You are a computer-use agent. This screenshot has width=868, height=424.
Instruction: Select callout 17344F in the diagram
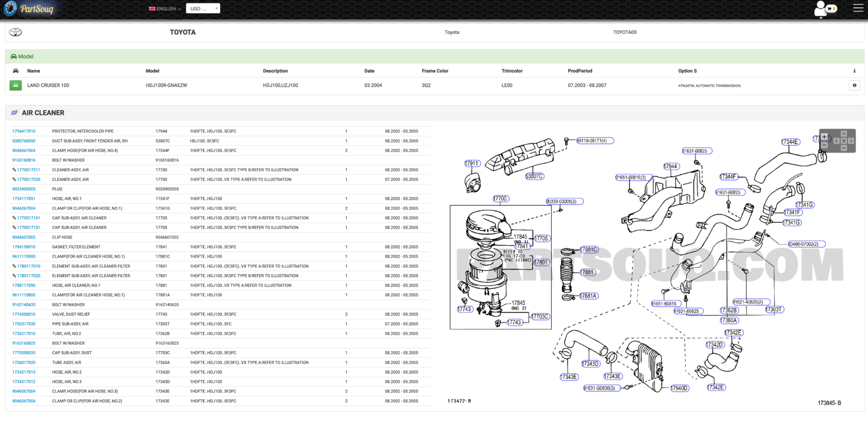pyautogui.click(x=729, y=176)
